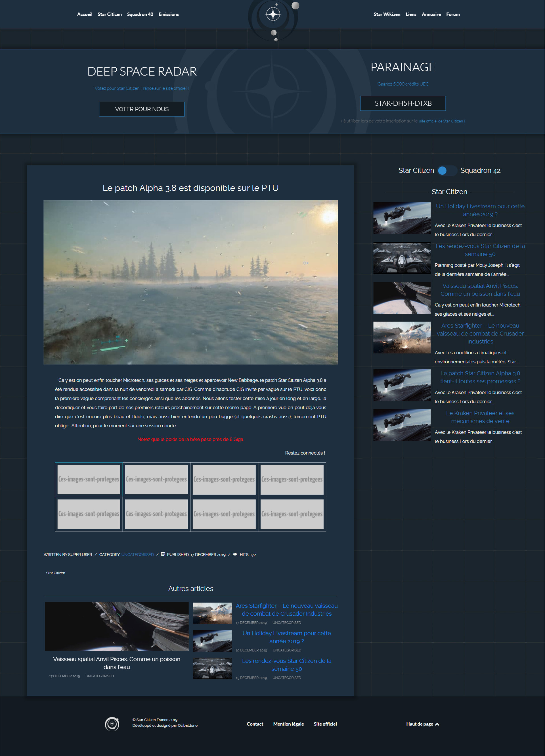Click the Anvil Pisces large article image
The height and width of the screenshot is (756, 545).
[x=117, y=626]
